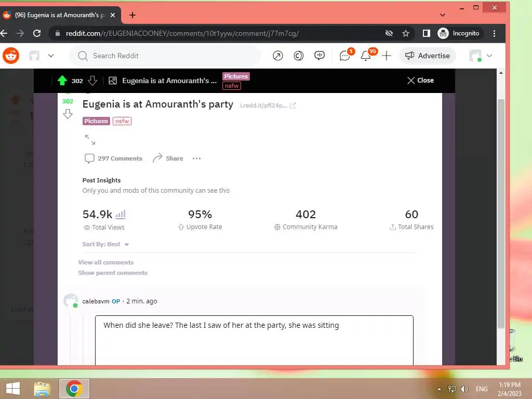Toggle the Chrome side panel icon
Screen dimensions: 532x399
pos(426,33)
